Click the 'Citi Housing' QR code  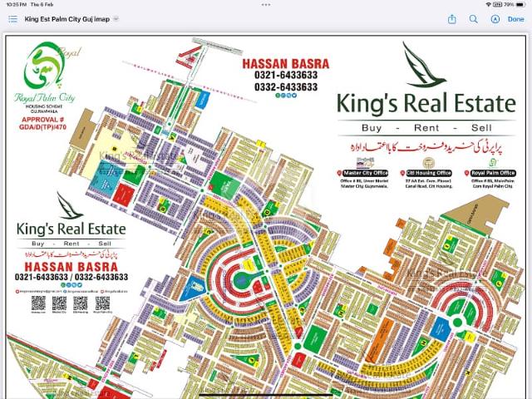[x=81, y=303]
